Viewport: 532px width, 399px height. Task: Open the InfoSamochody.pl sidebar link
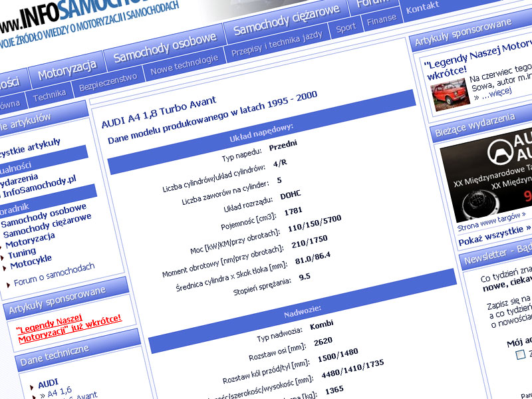[x=39, y=186]
